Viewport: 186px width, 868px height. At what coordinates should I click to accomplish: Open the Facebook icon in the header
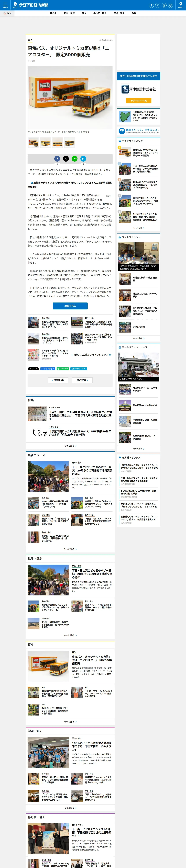pyautogui.click(x=151, y=5)
